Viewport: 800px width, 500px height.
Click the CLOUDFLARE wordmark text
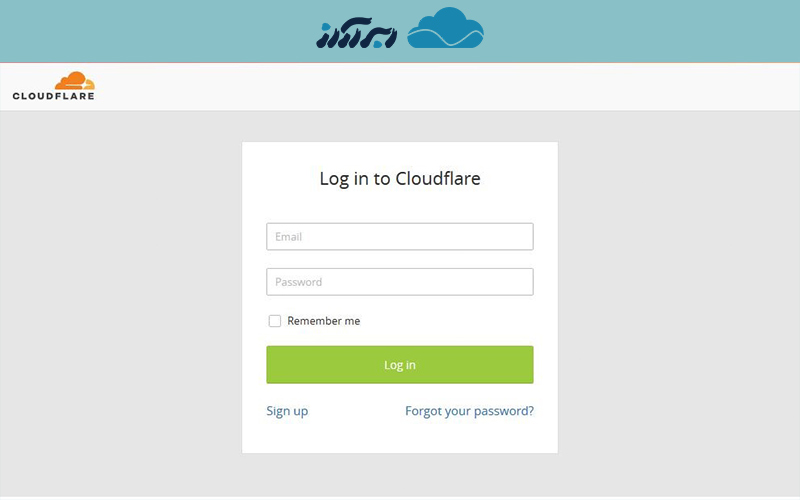(x=53, y=96)
